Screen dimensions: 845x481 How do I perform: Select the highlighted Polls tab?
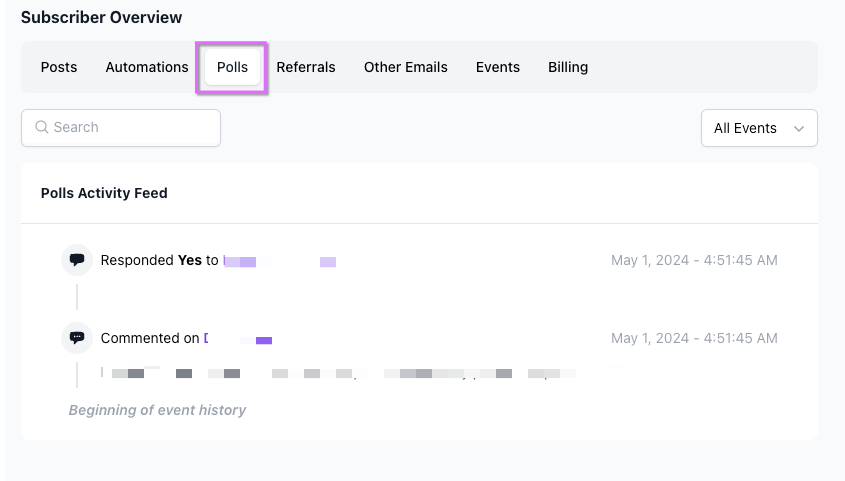tap(232, 67)
